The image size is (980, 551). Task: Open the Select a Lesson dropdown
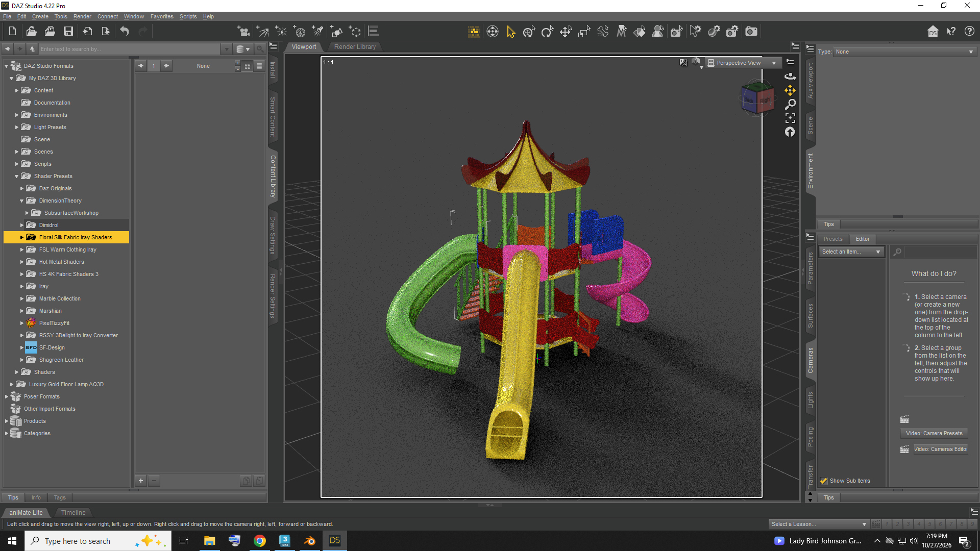pyautogui.click(x=819, y=524)
